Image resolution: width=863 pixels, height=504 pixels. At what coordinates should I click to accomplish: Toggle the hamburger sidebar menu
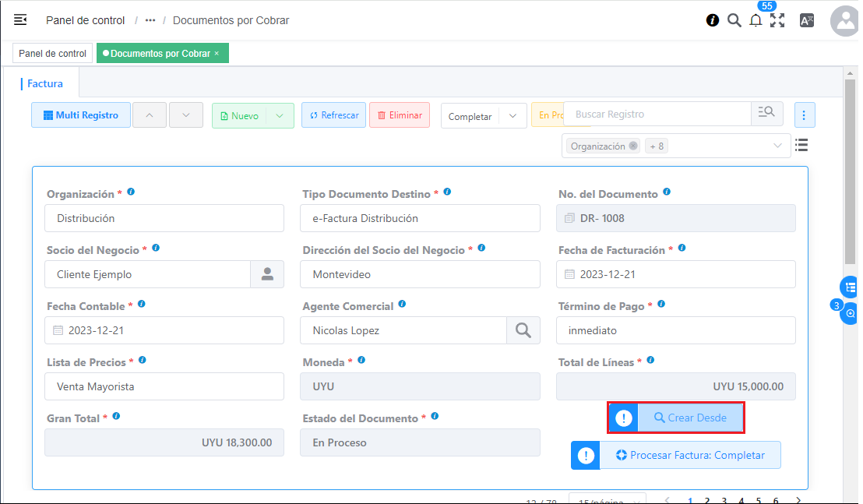coord(20,20)
